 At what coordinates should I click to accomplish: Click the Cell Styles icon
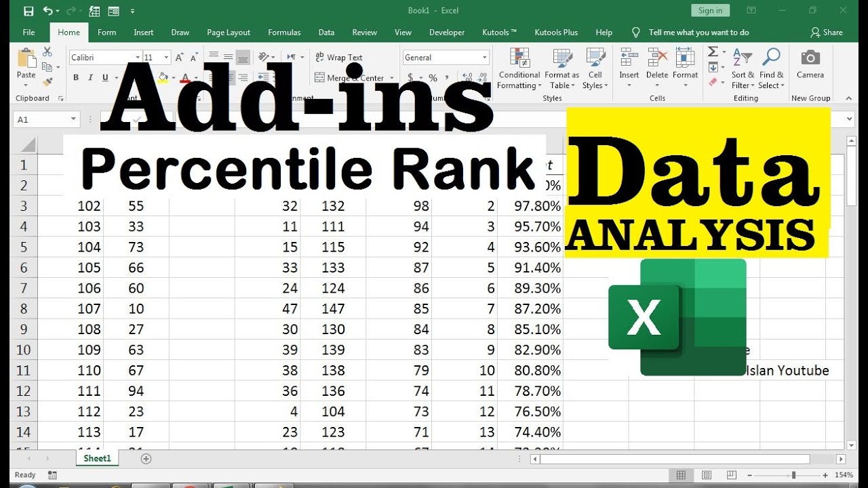(595, 58)
